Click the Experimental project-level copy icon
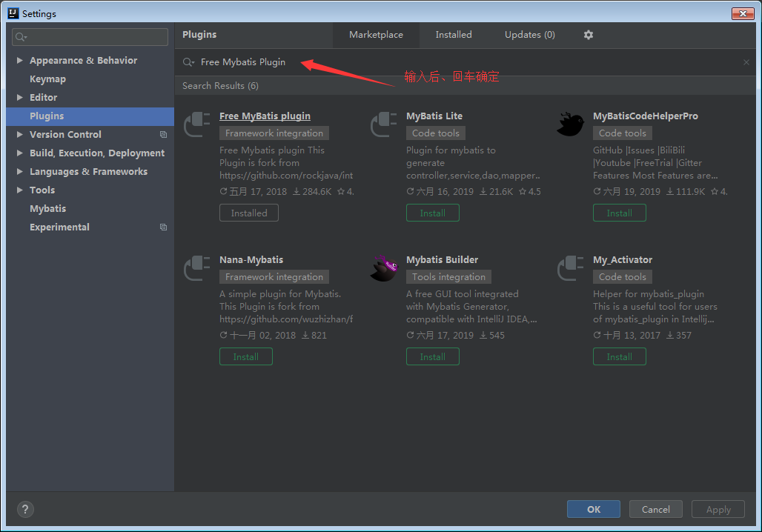Image resolution: width=762 pixels, height=532 pixels. [x=163, y=227]
